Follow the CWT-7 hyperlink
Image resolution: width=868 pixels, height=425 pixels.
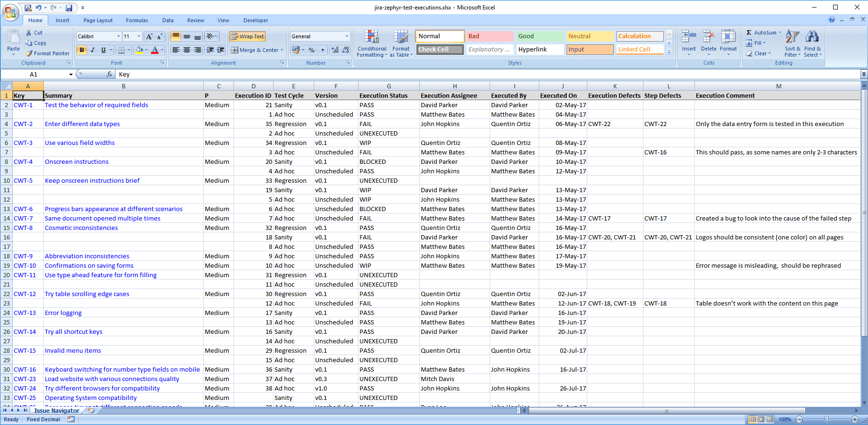pyautogui.click(x=23, y=218)
